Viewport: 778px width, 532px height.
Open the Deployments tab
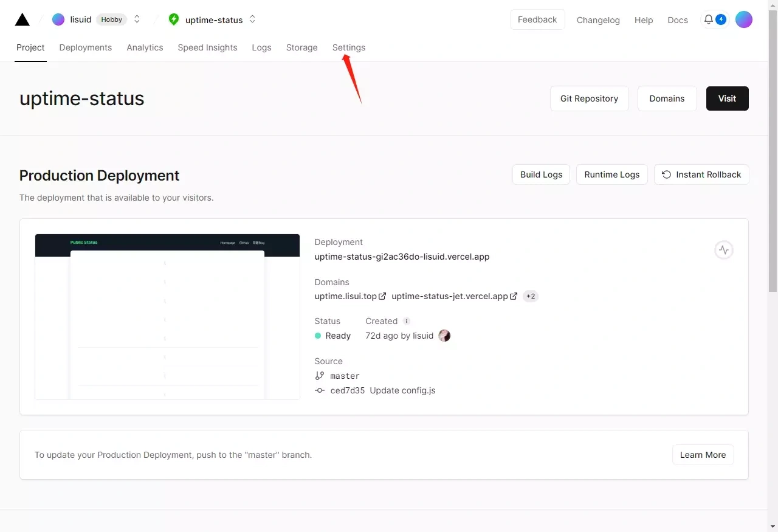(86, 47)
